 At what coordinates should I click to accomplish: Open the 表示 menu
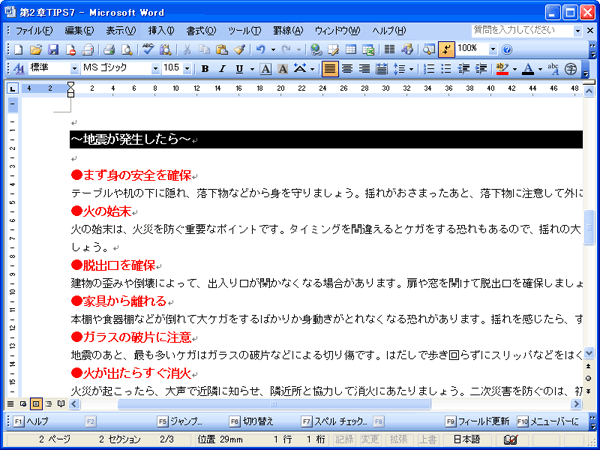121,31
